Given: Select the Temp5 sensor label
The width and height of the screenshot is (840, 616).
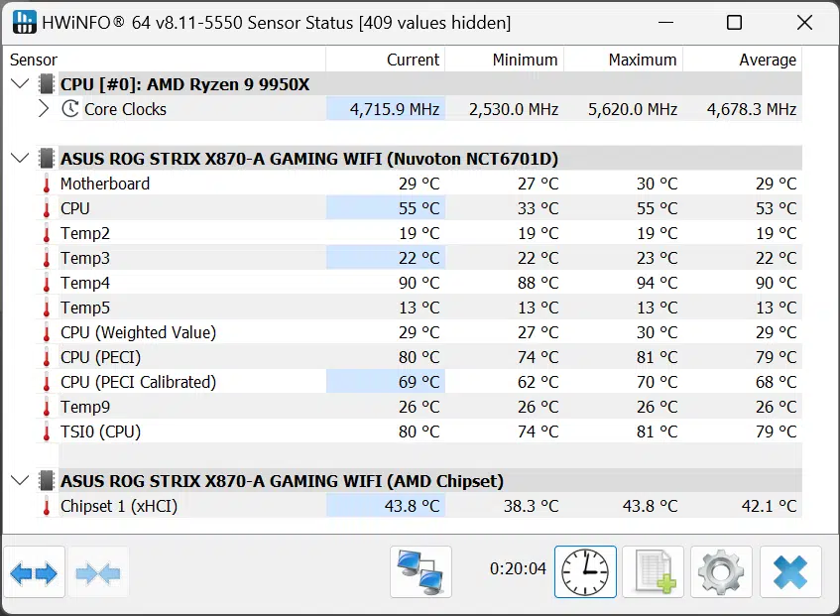Looking at the screenshot, I should pyautogui.click(x=85, y=308).
